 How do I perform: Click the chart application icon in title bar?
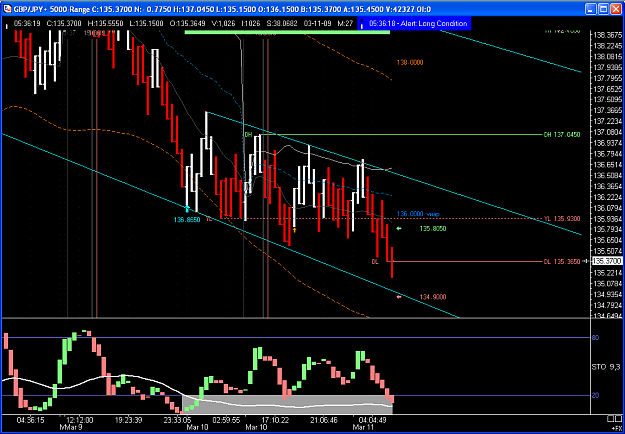click(8, 8)
